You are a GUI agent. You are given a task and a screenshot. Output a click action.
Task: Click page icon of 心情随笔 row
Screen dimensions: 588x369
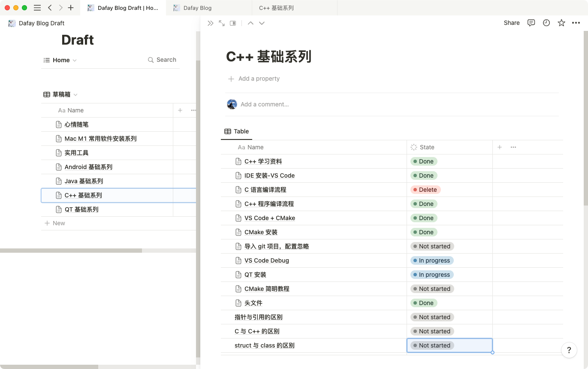pos(59,124)
